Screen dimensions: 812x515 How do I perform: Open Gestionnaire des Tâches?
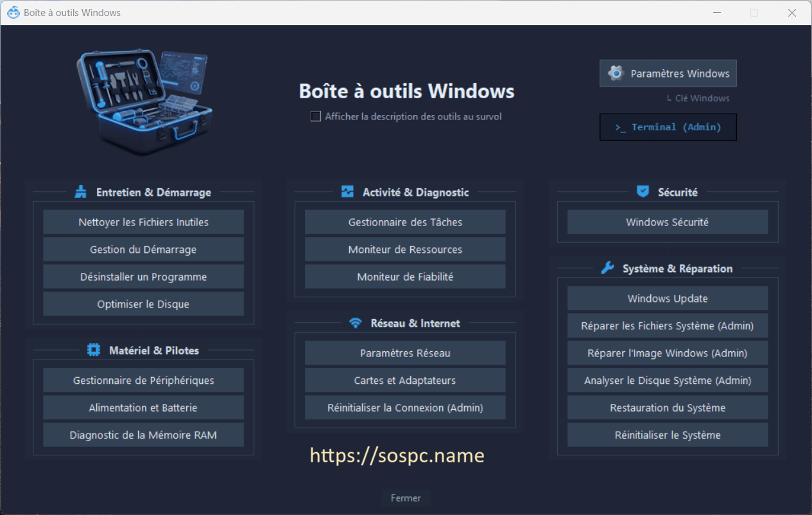(405, 222)
